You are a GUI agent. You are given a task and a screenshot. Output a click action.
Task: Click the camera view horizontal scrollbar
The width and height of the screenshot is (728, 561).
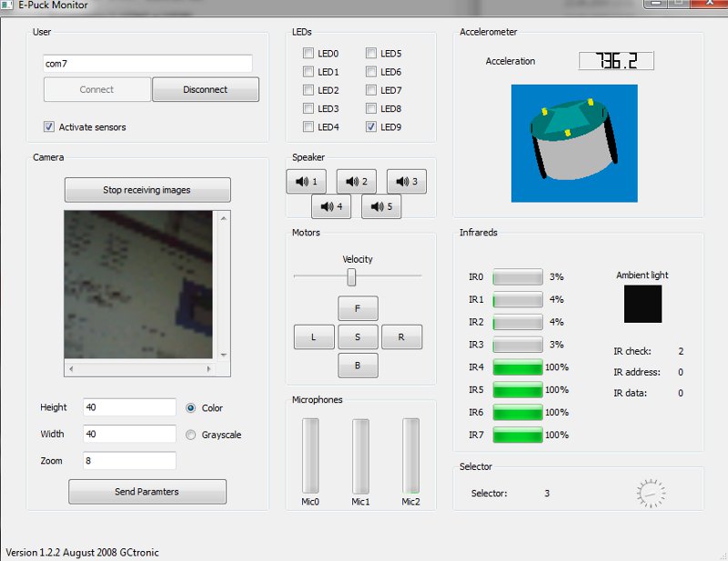pos(140,369)
